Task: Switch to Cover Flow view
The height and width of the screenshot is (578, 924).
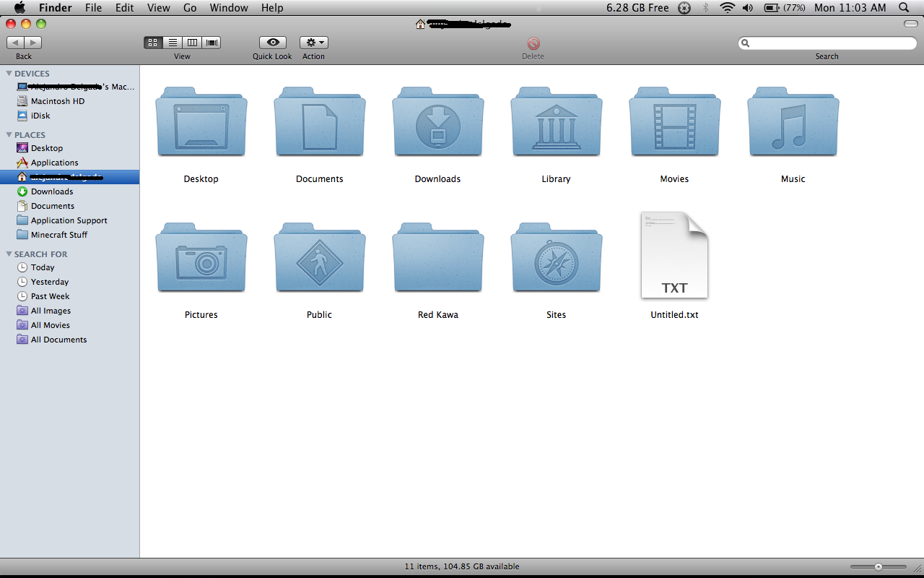Action: [x=212, y=43]
